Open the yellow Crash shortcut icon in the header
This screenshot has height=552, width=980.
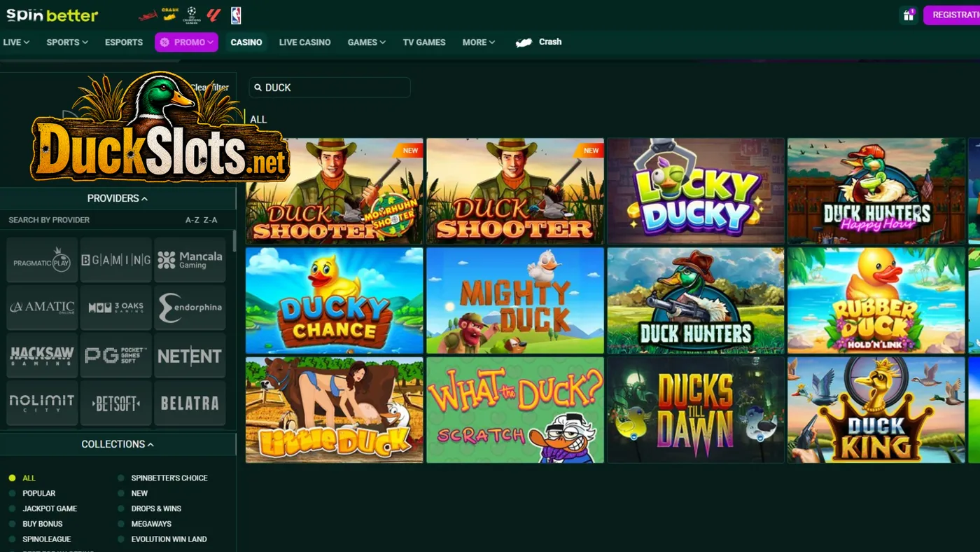pos(170,15)
